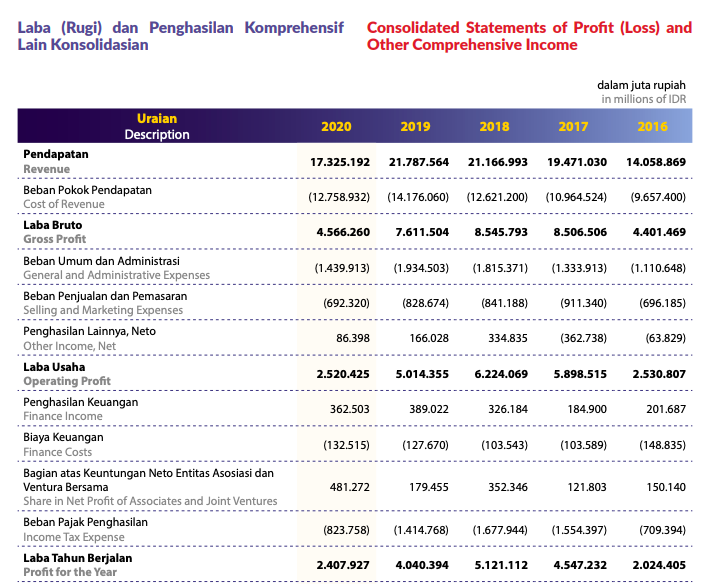Screen dimensions: 716x584
Task: Select the 2018 column header
Action: (494, 127)
